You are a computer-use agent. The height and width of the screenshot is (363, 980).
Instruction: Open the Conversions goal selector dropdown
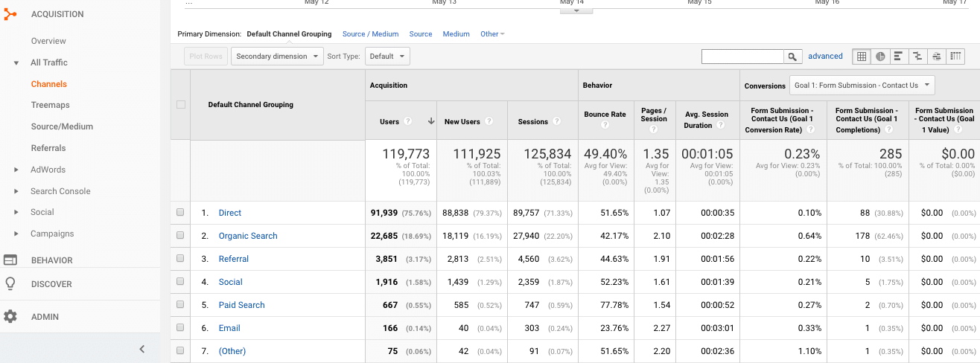(862, 85)
